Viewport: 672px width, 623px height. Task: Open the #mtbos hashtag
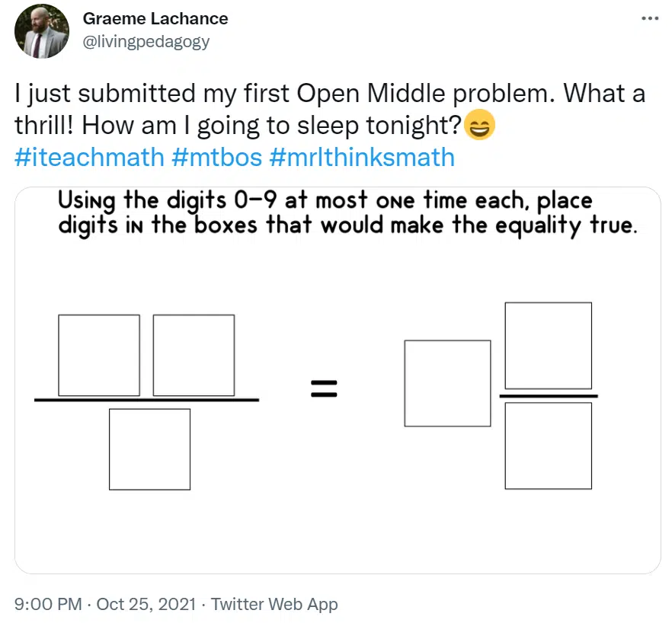(217, 157)
